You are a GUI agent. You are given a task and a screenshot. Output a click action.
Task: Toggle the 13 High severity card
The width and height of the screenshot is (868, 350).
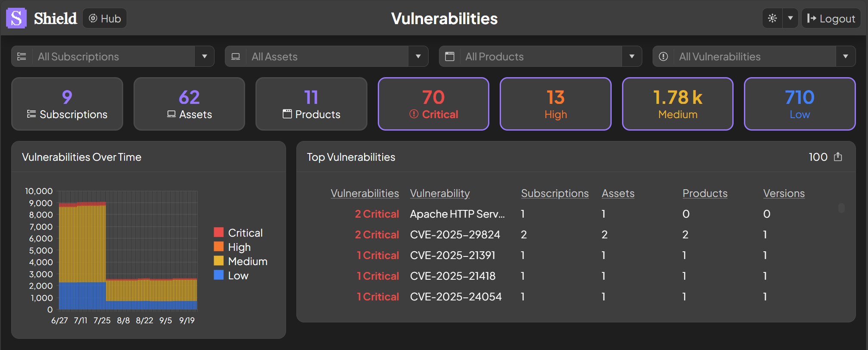coord(556,104)
